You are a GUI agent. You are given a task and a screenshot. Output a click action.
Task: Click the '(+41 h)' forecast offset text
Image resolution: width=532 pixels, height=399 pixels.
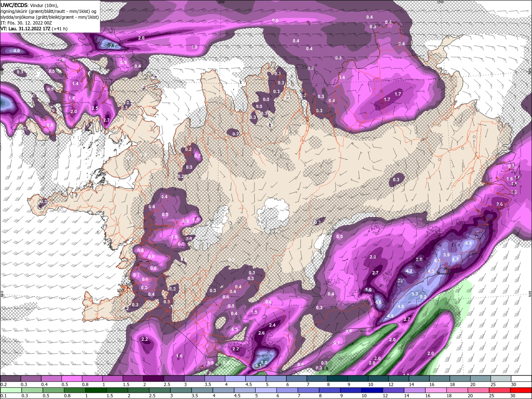[x=60, y=29]
